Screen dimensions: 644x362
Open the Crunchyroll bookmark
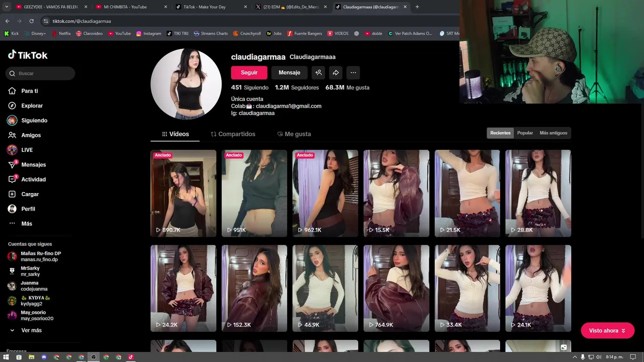[247, 34]
